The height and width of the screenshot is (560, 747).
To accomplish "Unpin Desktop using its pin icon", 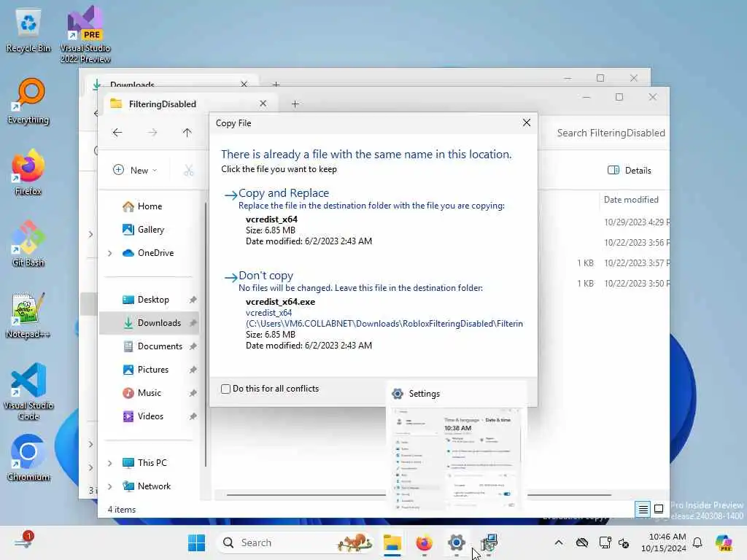I will coord(193,300).
